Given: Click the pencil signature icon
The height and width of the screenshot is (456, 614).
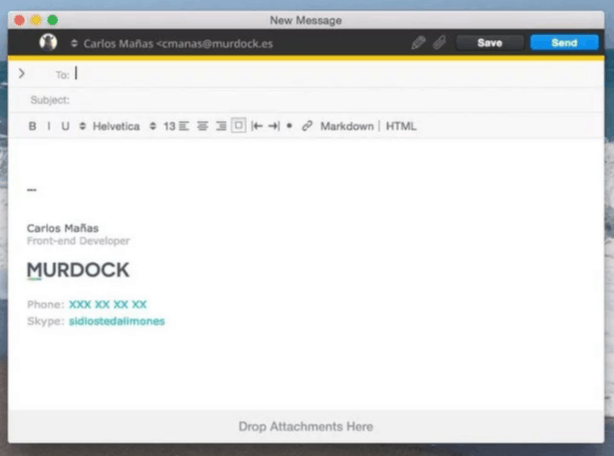Looking at the screenshot, I should click(x=418, y=42).
